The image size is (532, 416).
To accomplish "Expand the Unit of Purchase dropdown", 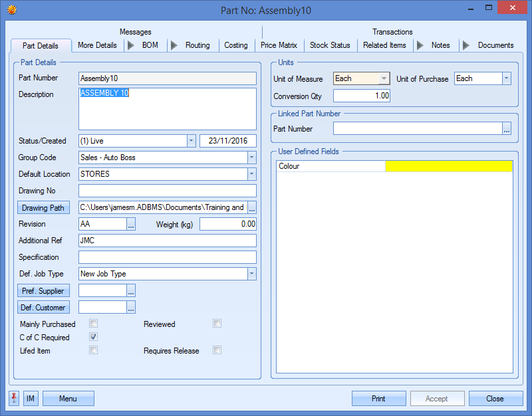I will [x=506, y=78].
